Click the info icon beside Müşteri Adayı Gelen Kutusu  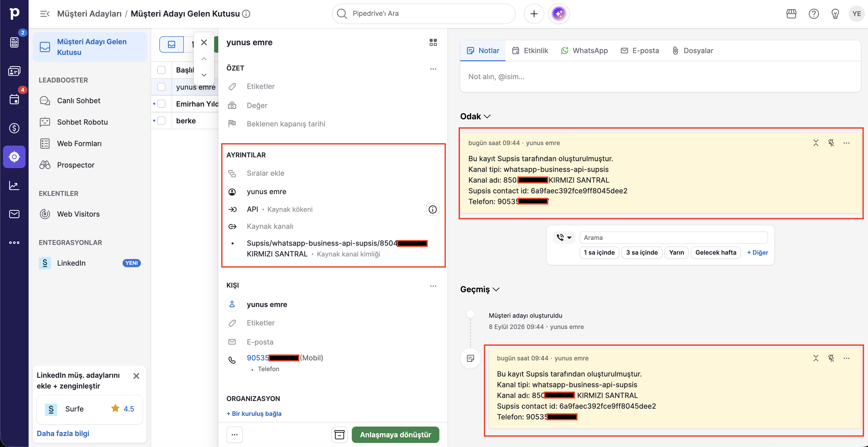[x=246, y=14]
